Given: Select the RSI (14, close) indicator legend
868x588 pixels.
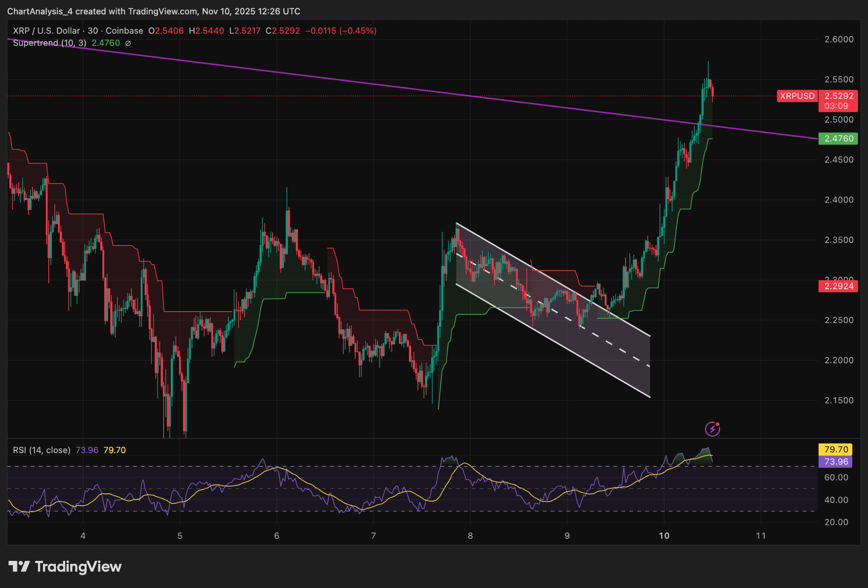Looking at the screenshot, I should [x=42, y=450].
